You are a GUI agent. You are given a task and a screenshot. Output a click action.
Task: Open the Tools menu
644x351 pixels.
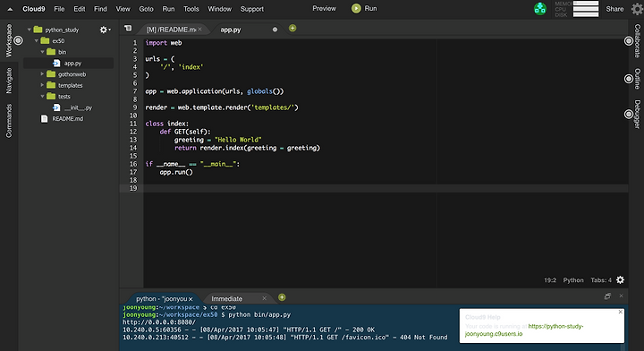(x=191, y=9)
